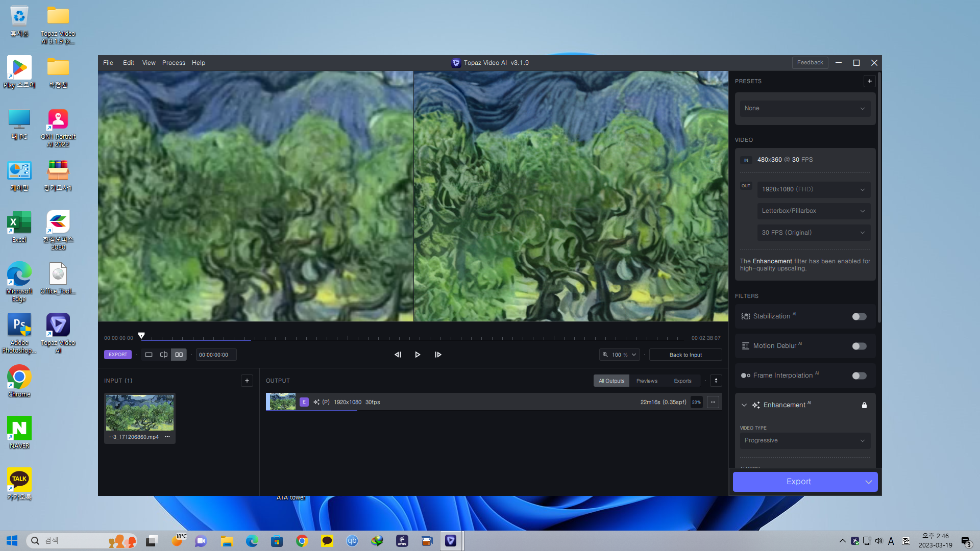
Task: Switch to split view layout icon
Action: [164, 355]
